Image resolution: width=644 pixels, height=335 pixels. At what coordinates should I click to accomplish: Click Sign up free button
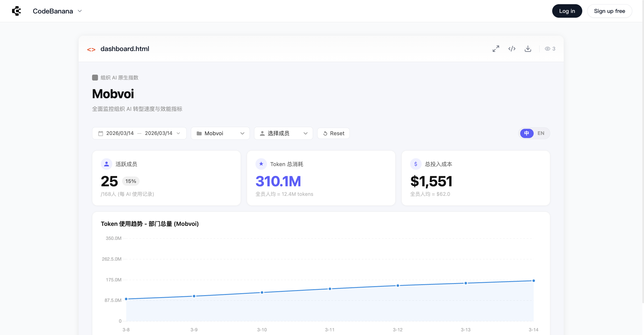coord(609,11)
